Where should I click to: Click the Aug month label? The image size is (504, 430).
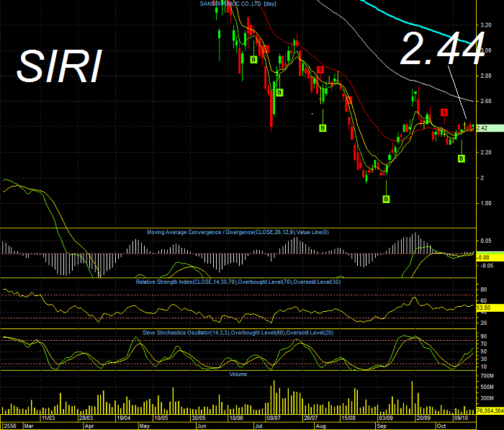point(320,426)
